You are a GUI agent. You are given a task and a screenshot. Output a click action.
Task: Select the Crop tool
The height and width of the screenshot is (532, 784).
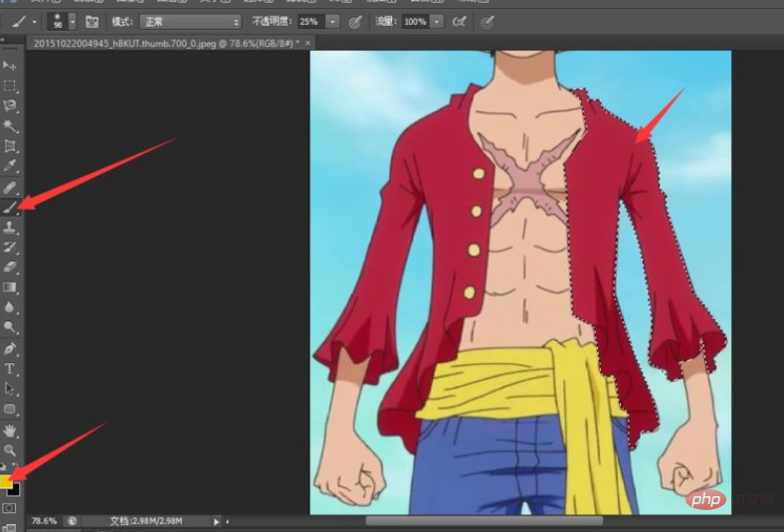click(9, 146)
